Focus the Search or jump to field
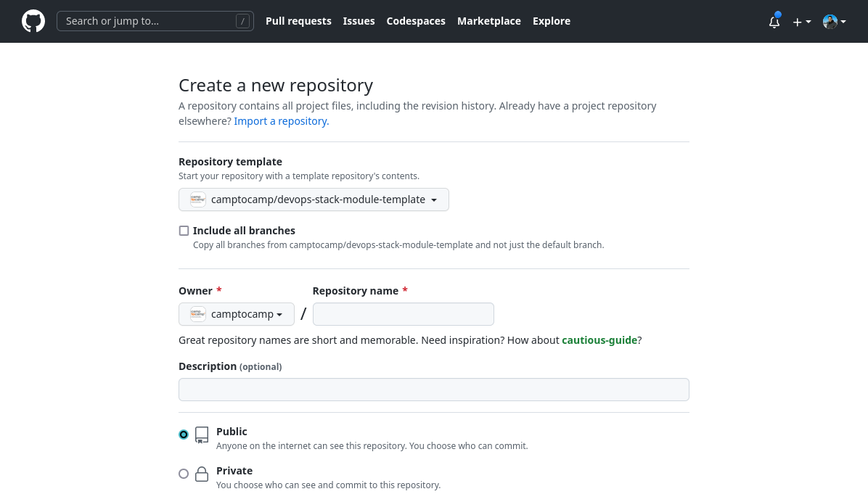Screen dimensions: 868x502 tap(155, 21)
